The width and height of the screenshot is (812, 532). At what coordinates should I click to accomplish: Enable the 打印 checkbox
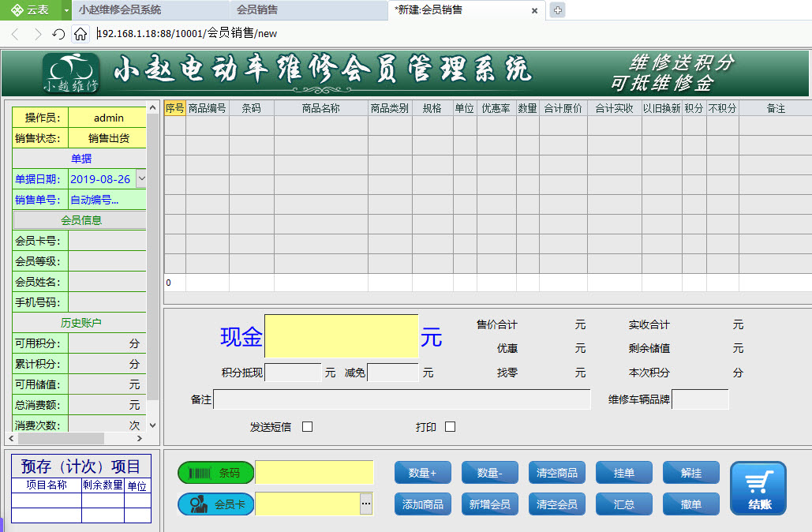pyautogui.click(x=450, y=426)
